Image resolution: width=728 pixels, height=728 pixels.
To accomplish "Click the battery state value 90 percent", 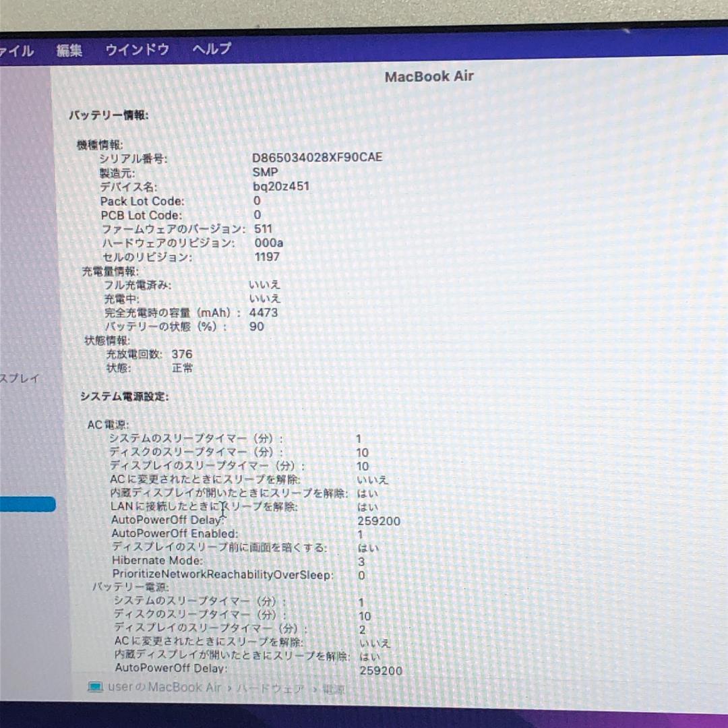I will [256, 326].
